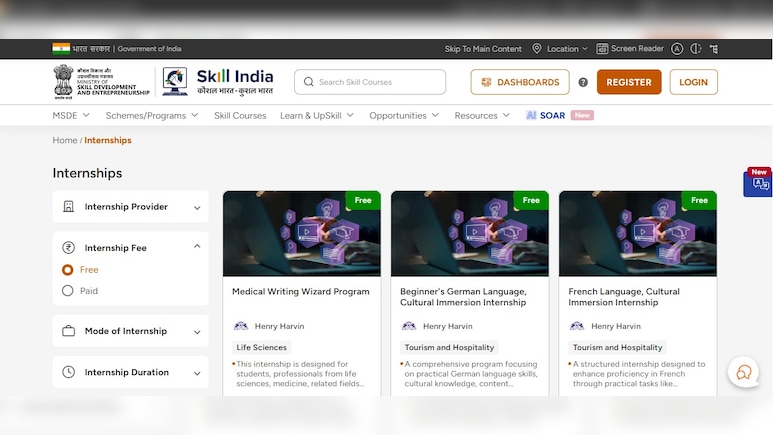
Task: Go to Skill Courses
Action: coord(240,115)
